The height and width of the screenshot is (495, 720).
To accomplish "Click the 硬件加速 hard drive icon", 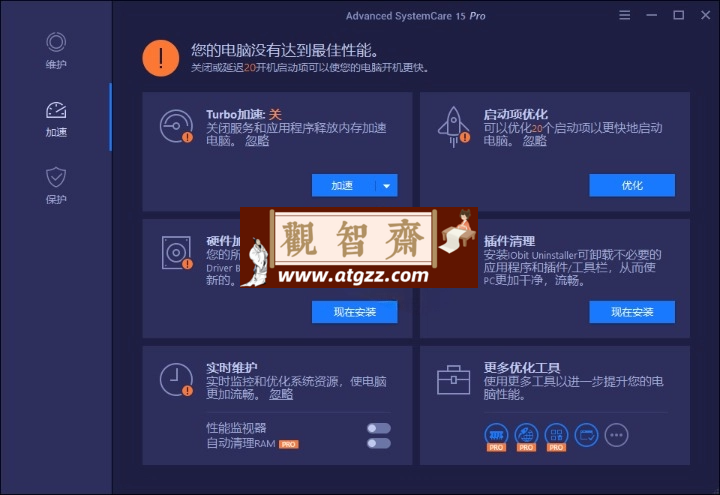I will [x=177, y=253].
